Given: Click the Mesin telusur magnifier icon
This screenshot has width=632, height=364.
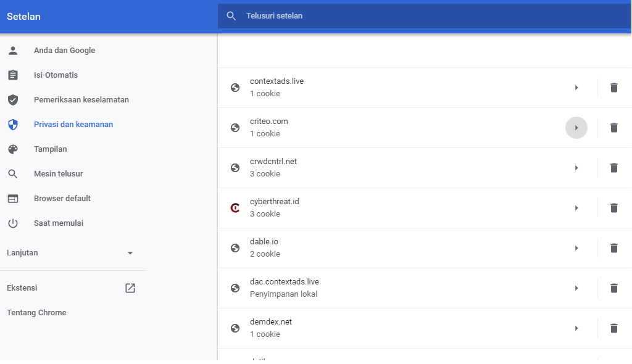Looking at the screenshot, I should coord(13,174).
